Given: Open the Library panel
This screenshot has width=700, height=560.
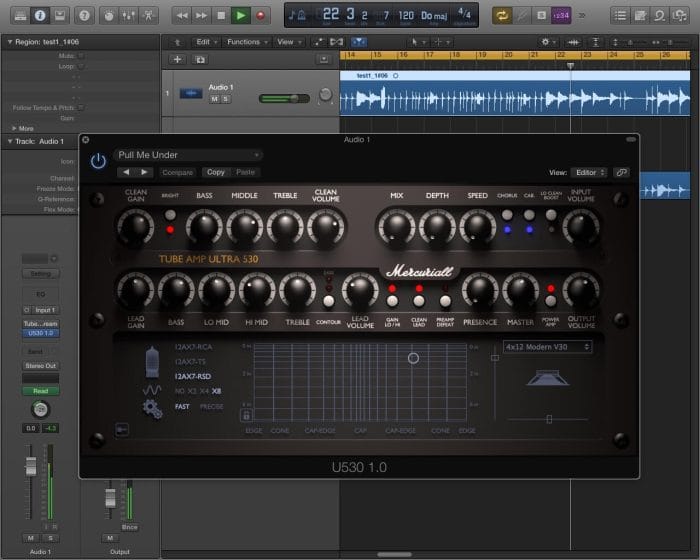Looking at the screenshot, I should tap(20, 16).
